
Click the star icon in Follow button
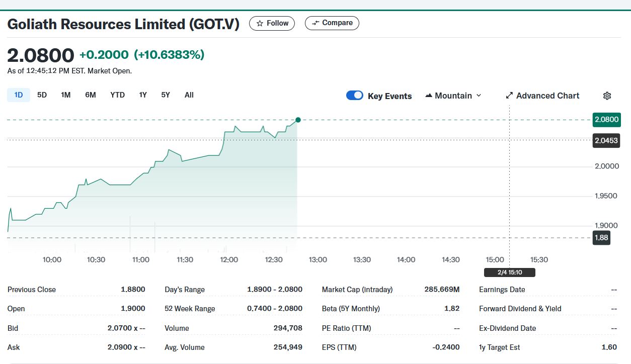(x=260, y=23)
